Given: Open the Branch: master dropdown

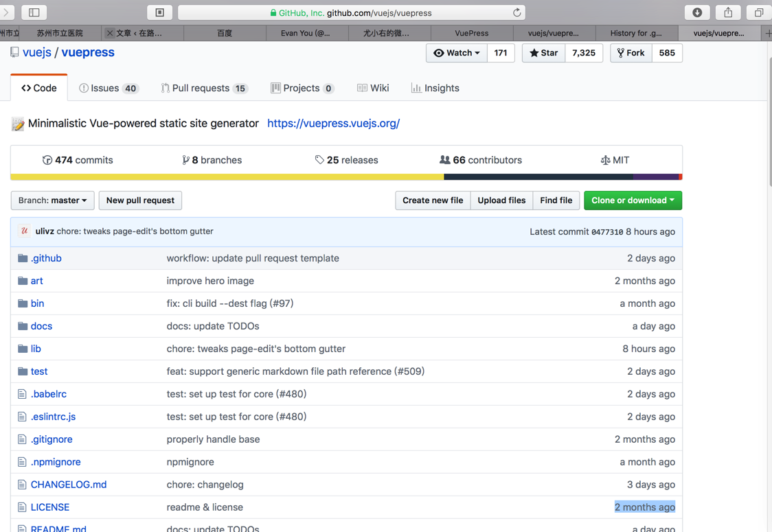Looking at the screenshot, I should [x=53, y=200].
